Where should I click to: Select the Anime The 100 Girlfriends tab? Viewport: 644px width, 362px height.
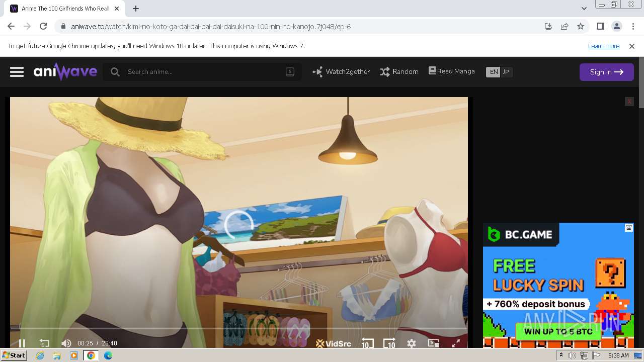tap(65, 9)
